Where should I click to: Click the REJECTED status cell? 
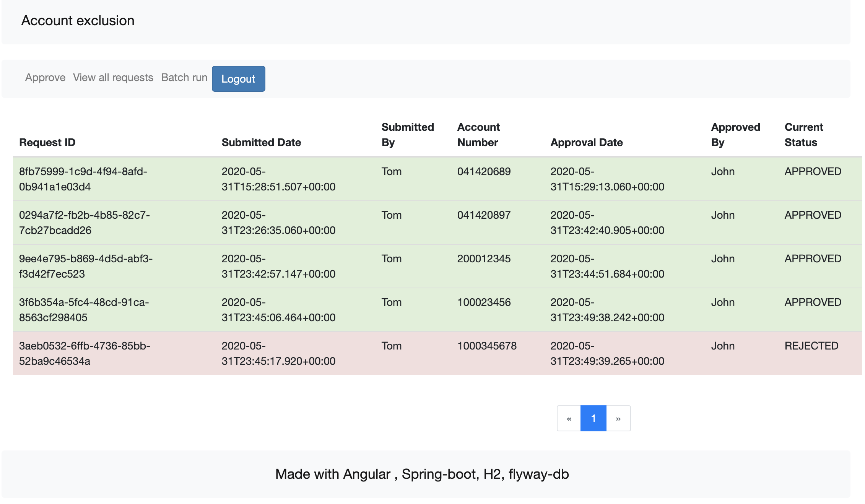pos(811,346)
